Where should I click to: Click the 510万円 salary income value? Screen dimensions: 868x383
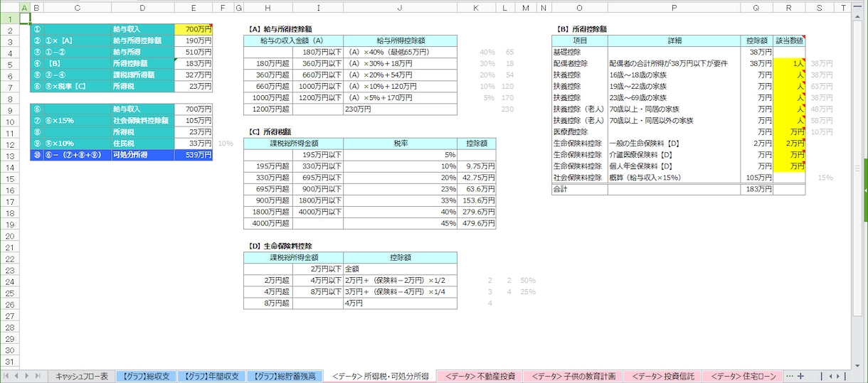[194, 53]
